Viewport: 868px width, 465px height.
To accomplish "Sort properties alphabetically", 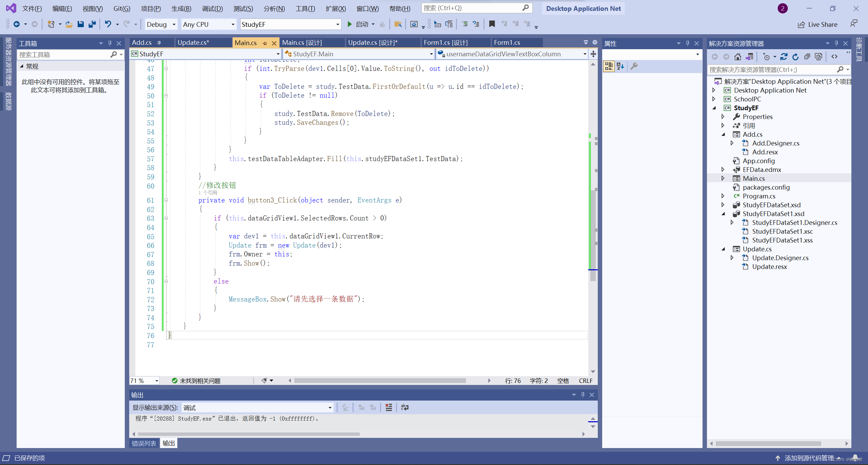I will (620, 66).
